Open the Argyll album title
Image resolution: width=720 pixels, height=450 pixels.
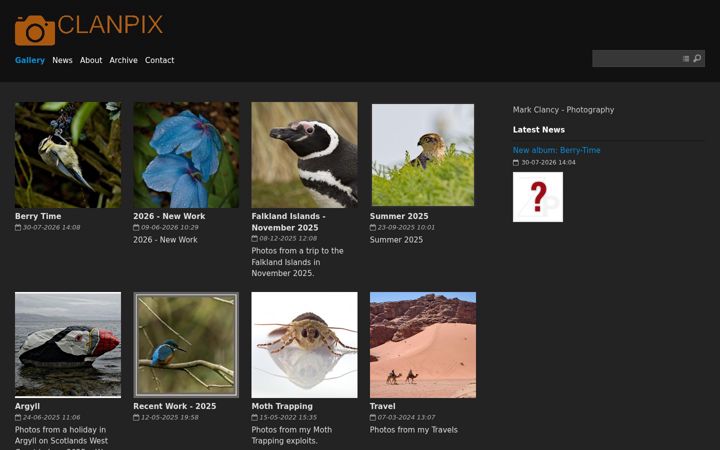pos(28,406)
